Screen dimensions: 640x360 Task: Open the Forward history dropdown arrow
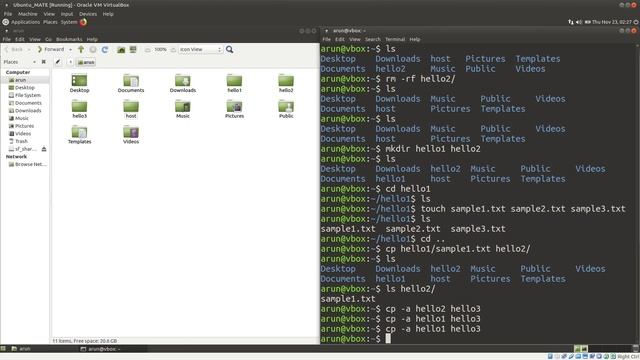[70, 49]
